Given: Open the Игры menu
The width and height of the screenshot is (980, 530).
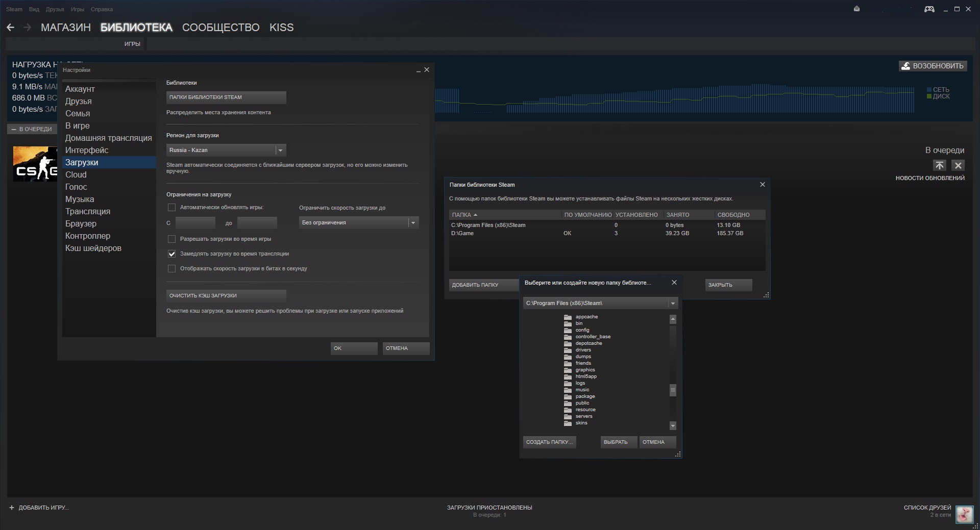Looking at the screenshot, I should point(78,9).
